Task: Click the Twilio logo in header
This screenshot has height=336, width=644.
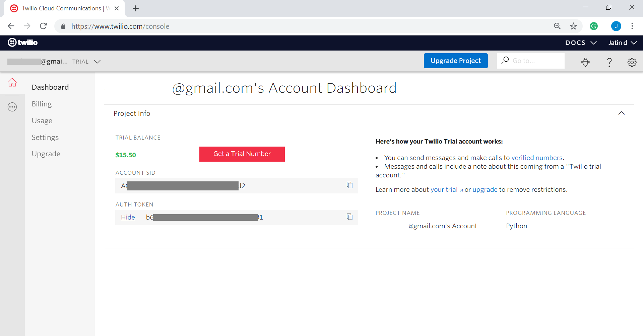Action: [23, 43]
